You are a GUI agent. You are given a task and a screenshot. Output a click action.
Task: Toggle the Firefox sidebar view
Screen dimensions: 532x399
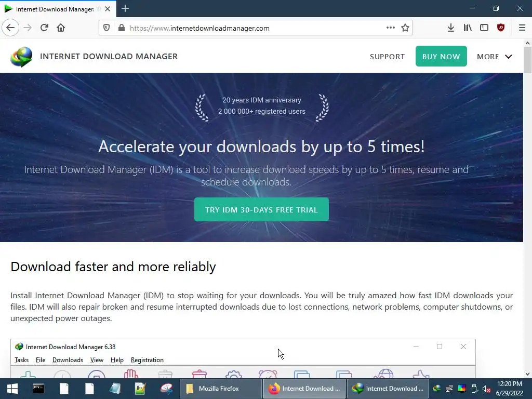click(484, 28)
